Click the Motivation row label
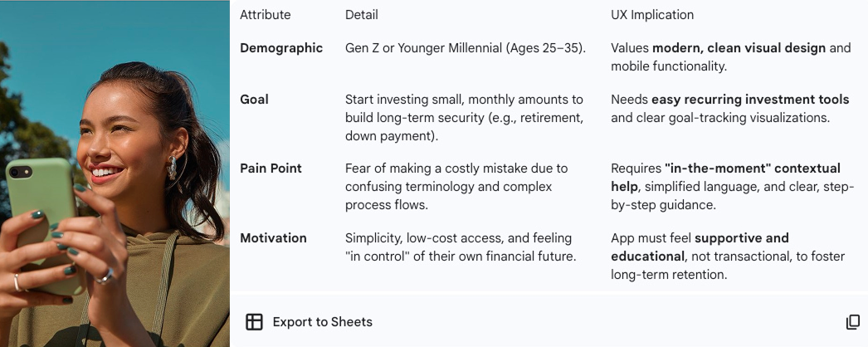Screen dimensions: 868x347 click(273, 238)
